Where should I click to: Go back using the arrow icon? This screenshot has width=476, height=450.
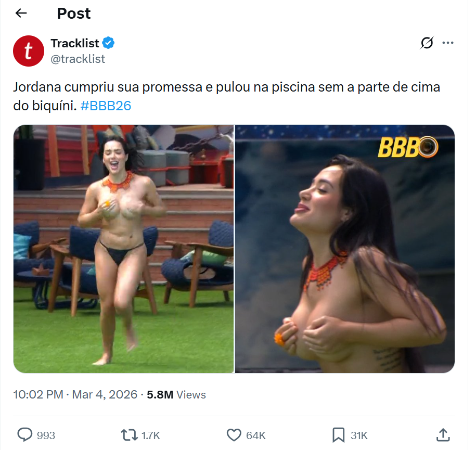[21, 13]
